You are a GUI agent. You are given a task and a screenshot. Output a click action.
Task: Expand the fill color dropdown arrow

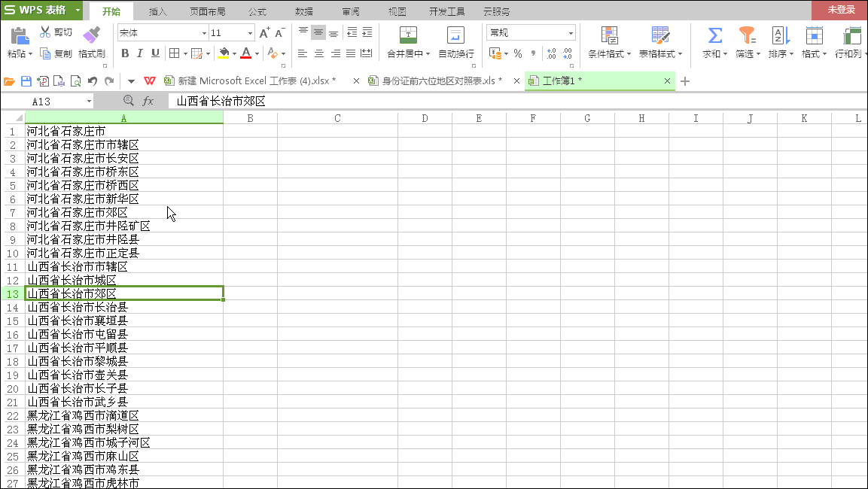coord(235,53)
